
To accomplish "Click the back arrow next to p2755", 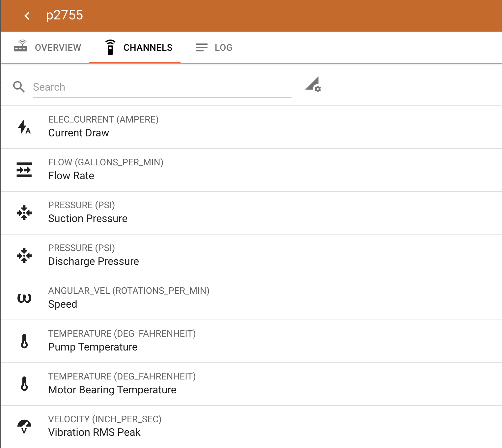I will tap(27, 16).
